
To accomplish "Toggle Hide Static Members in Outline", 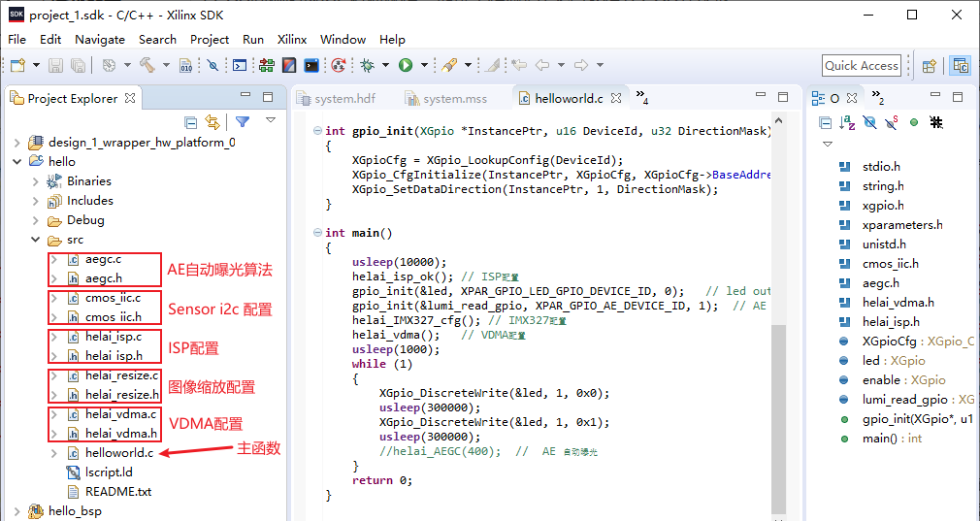I will click(x=892, y=122).
